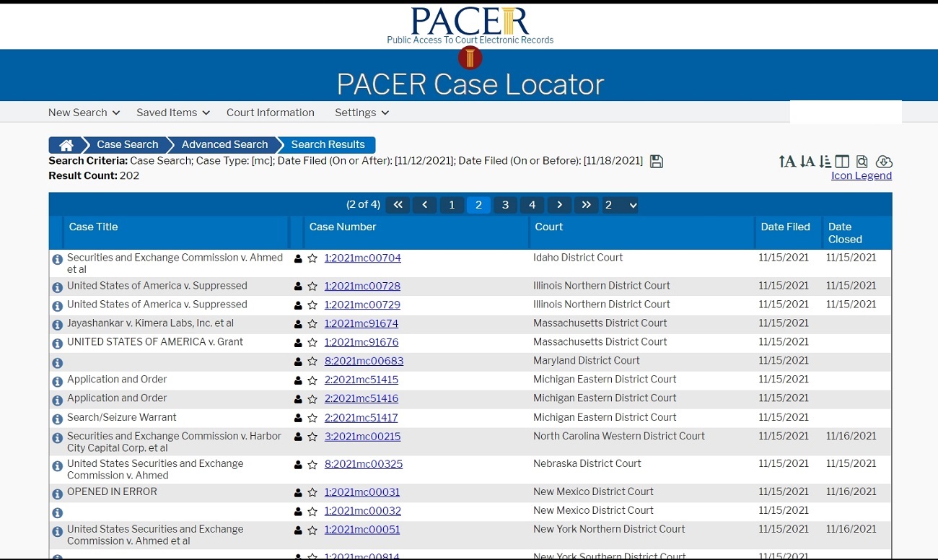
Task: Open the page number selector dropdown
Action: tap(621, 205)
